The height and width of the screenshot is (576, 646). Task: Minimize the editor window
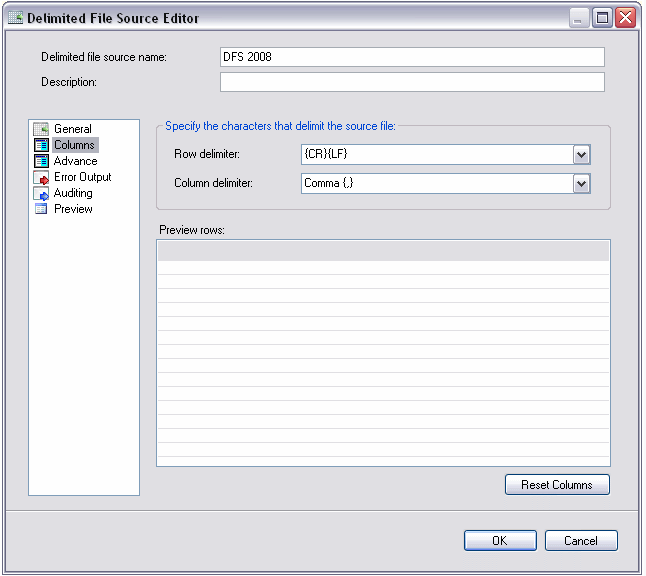pos(579,18)
